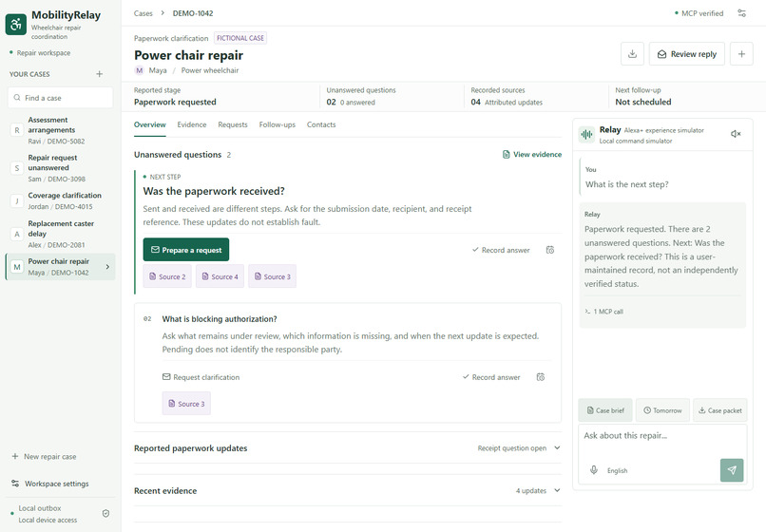Open the Requests tab
Screen dimensions: 766x532
[233, 124]
